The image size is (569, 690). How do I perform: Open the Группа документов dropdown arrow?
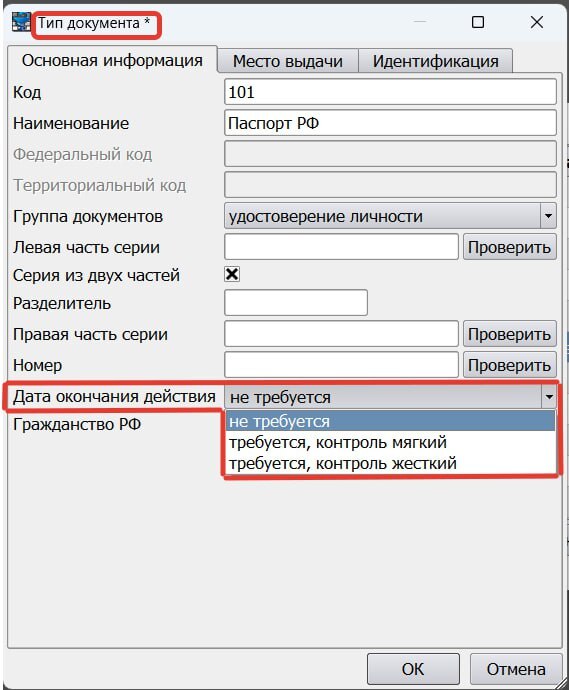coord(548,216)
